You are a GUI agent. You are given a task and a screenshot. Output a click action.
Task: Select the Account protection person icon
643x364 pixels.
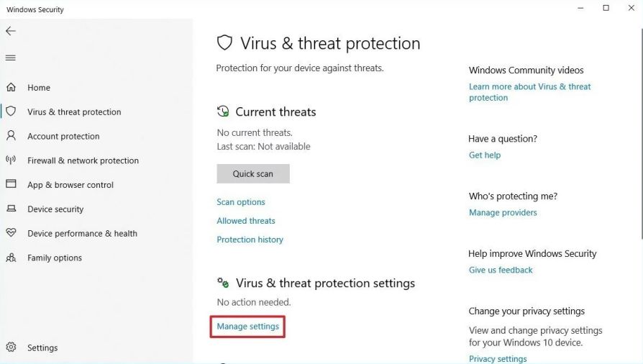(11, 136)
